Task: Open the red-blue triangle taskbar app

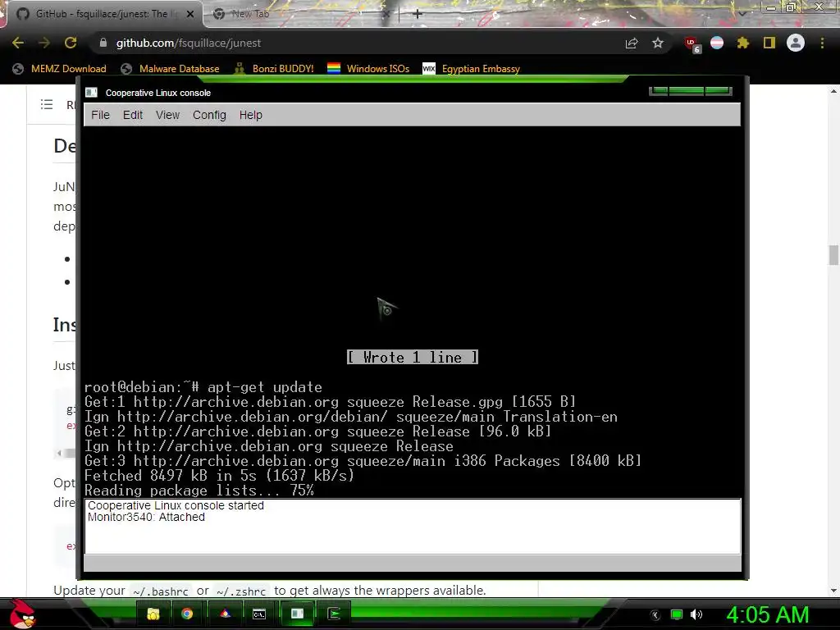Action: click(x=226, y=614)
